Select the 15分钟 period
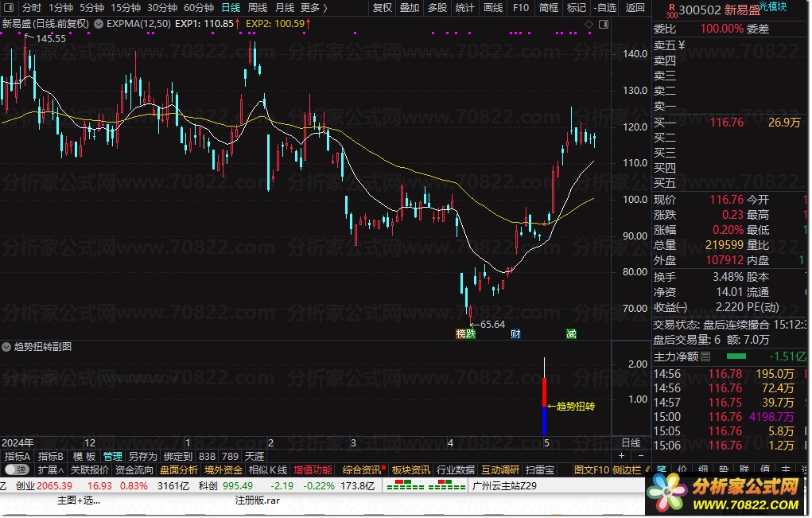The image size is (812, 518). (x=126, y=8)
